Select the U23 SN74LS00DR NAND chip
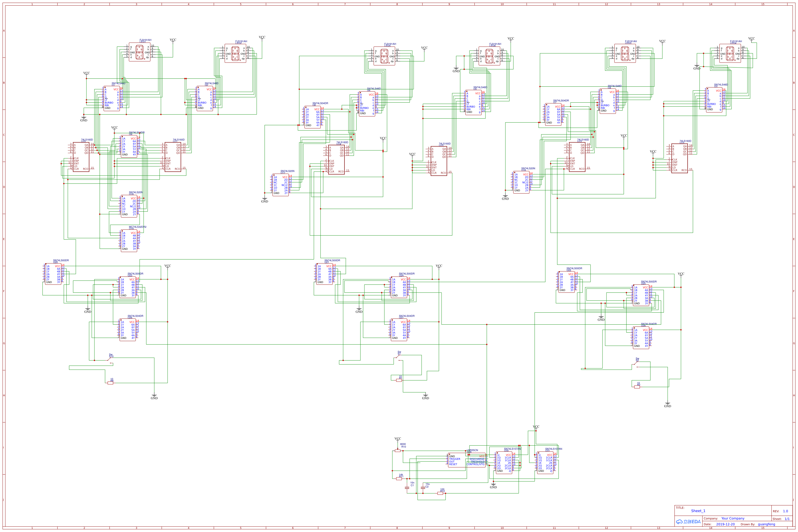The image size is (798, 532). pos(128,287)
